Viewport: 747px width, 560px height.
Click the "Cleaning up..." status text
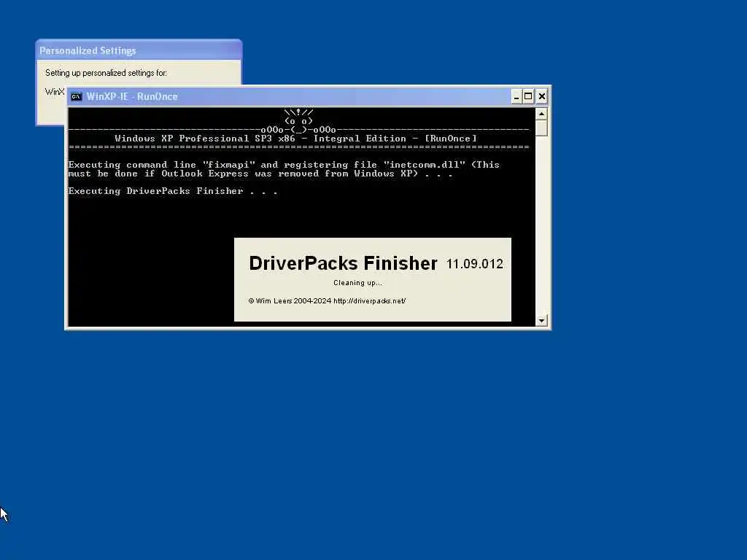(x=357, y=283)
